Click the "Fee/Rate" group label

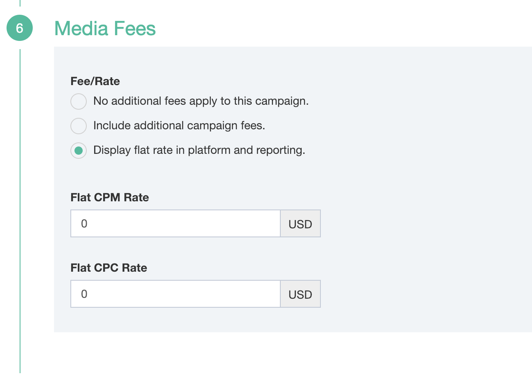pos(95,81)
